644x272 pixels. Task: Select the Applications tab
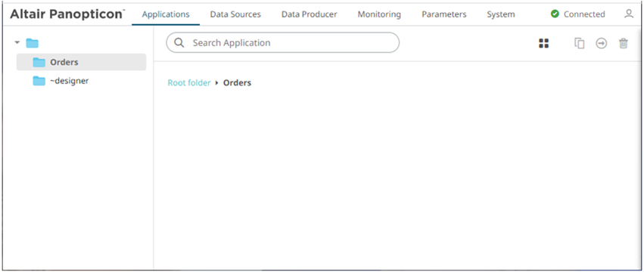[166, 14]
